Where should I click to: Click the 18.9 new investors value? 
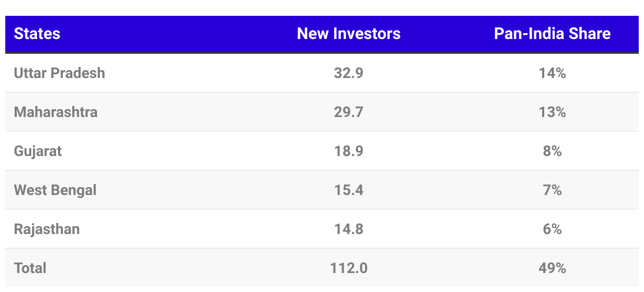click(x=348, y=151)
